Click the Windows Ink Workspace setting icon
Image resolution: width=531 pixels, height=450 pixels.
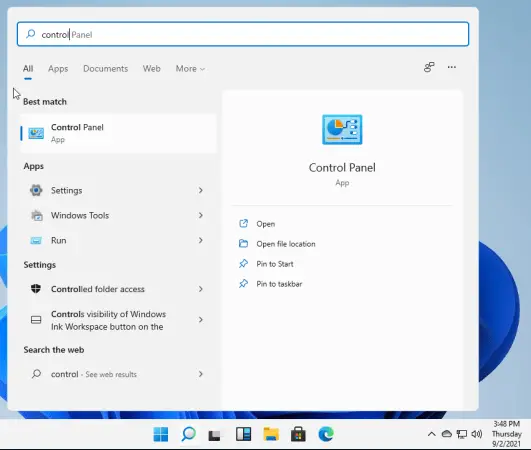click(x=36, y=320)
